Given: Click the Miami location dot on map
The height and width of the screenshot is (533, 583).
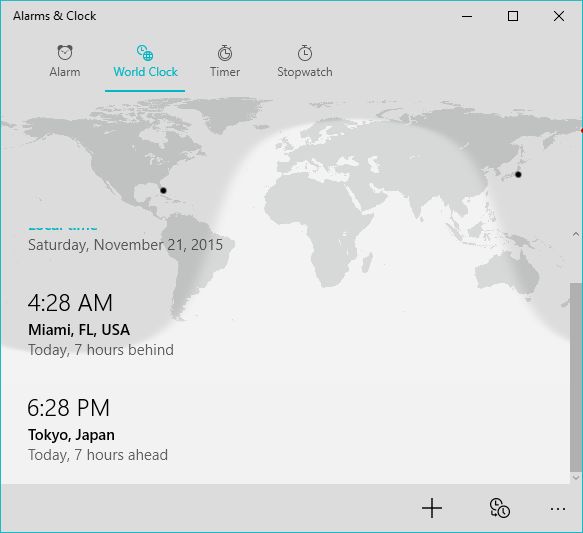Looking at the screenshot, I should [x=163, y=191].
